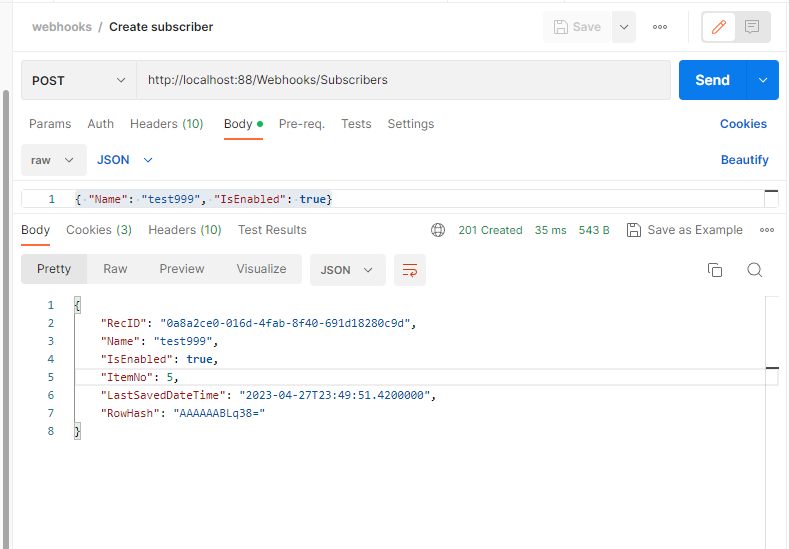Open the response Headers (10) tab
The height and width of the screenshot is (549, 789).
pyautogui.click(x=185, y=230)
